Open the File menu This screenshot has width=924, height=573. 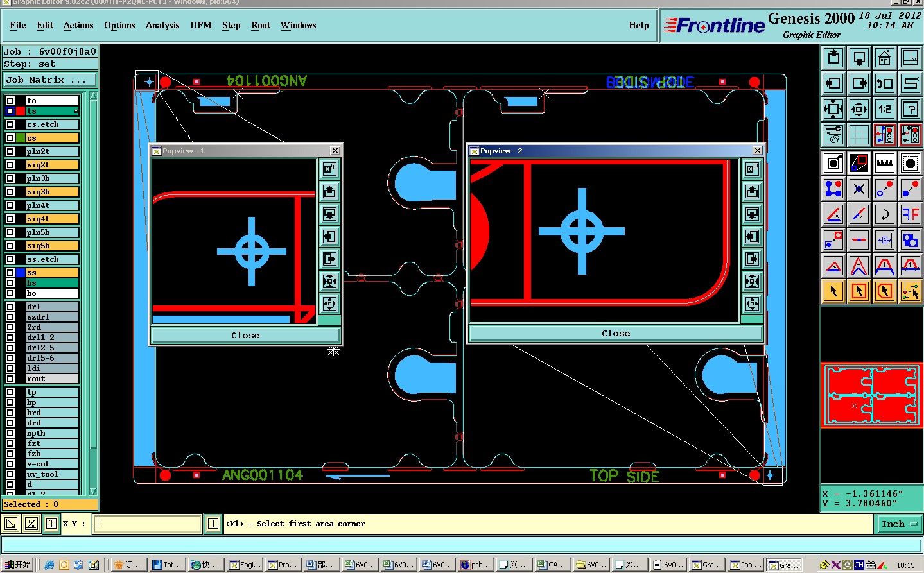18,25
